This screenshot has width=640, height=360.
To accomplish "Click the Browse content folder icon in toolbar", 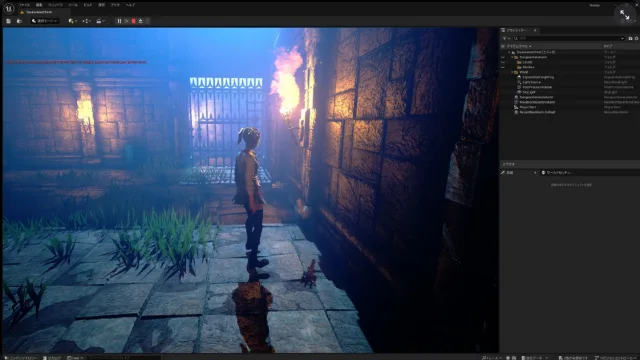I will (19, 21).
